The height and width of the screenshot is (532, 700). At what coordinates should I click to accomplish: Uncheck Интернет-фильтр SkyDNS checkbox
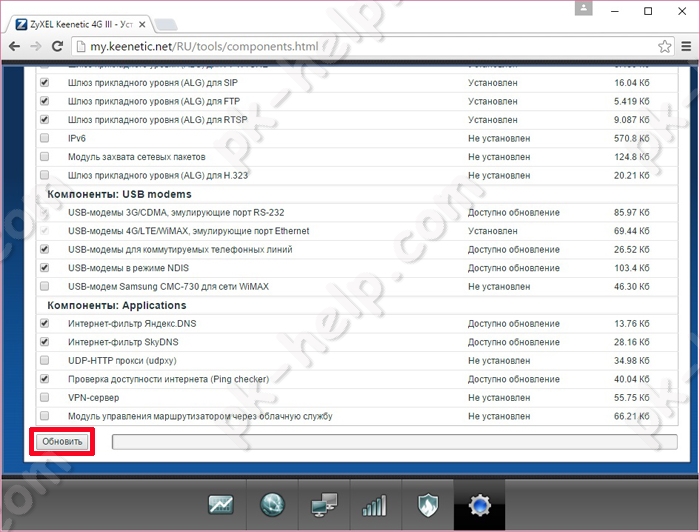coord(45,342)
